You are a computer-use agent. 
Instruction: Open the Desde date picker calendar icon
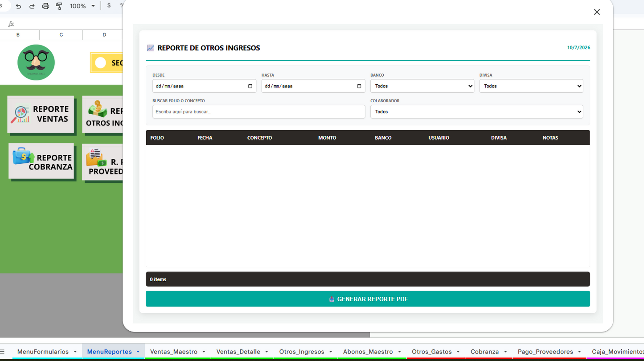[x=250, y=86]
